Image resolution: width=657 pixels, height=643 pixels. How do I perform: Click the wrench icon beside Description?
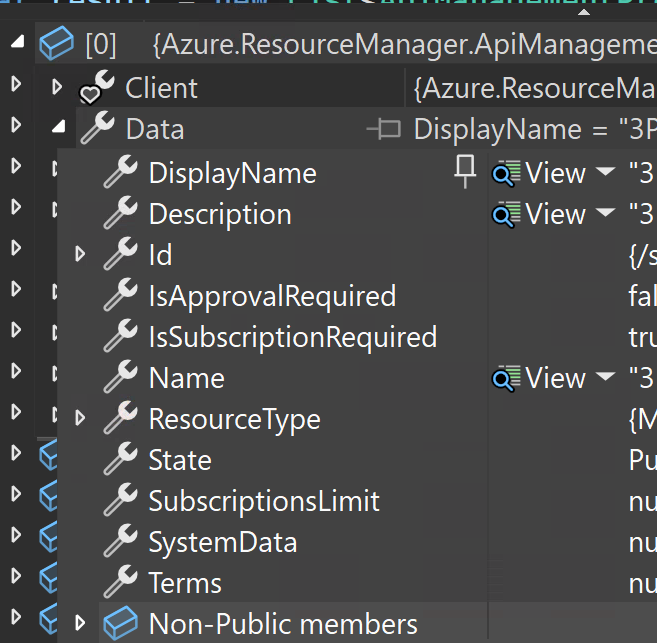click(120, 212)
